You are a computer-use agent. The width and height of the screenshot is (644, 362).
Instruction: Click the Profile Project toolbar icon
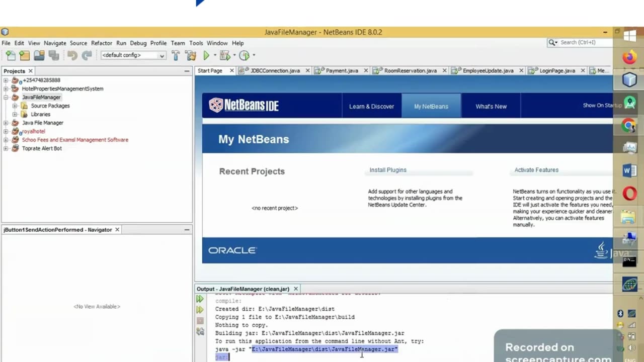(x=244, y=55)
